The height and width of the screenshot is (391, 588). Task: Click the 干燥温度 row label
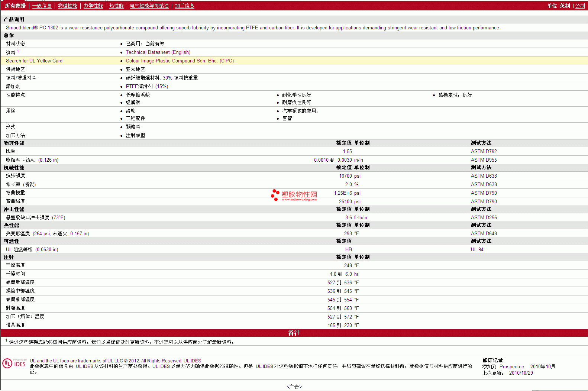point(15,265)
